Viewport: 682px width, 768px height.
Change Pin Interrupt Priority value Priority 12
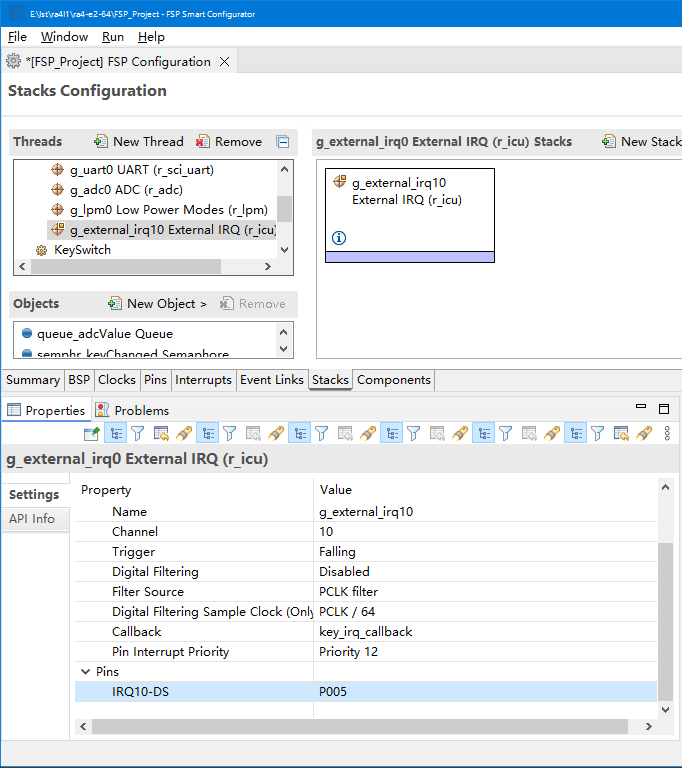485,652
